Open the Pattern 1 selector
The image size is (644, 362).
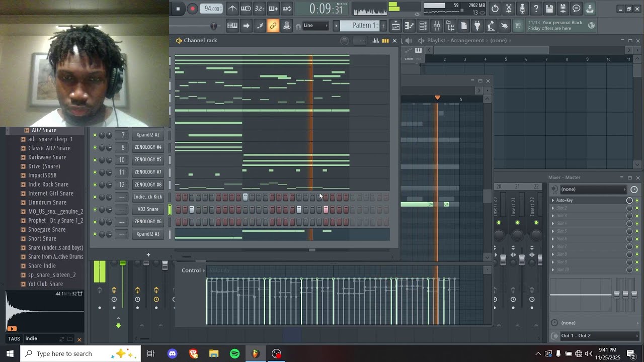359,26
